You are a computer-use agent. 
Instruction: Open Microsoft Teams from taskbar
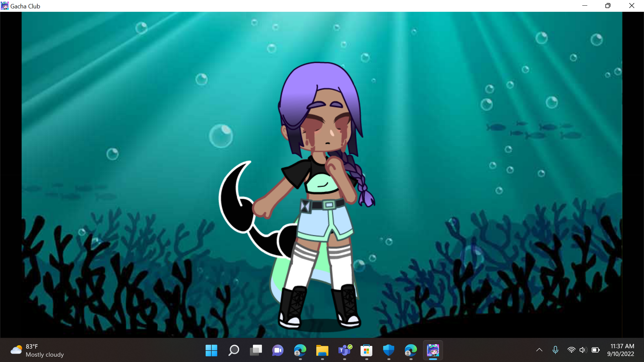click(x=344, y=350)
